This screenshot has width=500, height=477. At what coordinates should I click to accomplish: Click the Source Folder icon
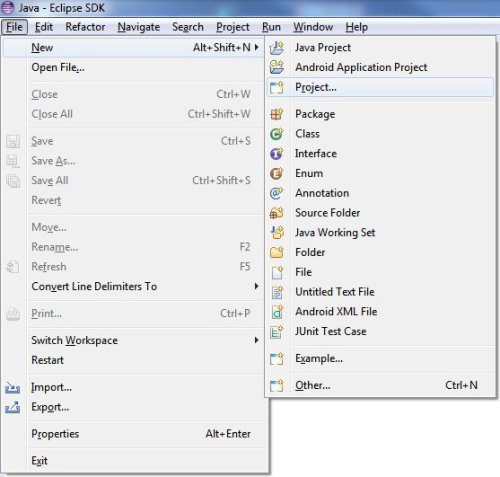tap(277, 213)
